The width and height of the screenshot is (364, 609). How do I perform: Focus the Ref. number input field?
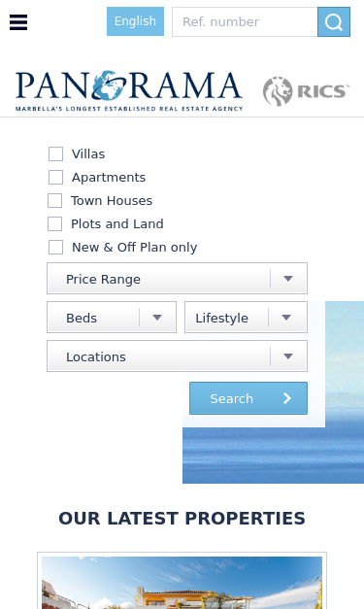pos(245,21)
